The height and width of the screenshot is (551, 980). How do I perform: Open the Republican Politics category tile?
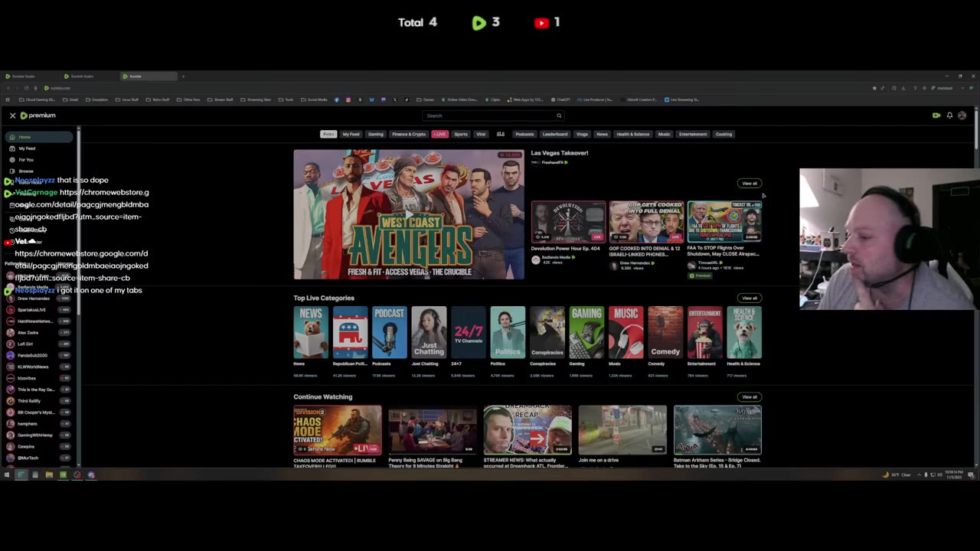point(350,332)
